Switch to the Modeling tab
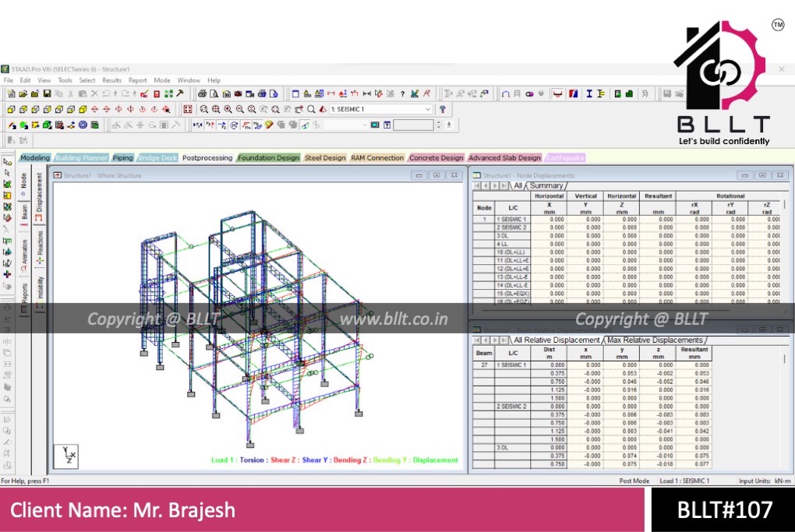This screenshot has width=795, height=532. [35, 158]
